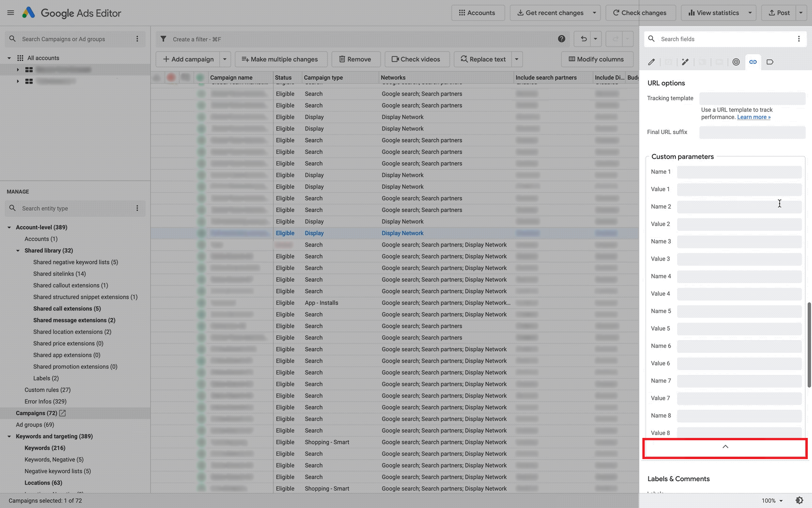Click the magnifier icon in Search entity type
Screen dimensions: 812x508
[x=12, y=208]
